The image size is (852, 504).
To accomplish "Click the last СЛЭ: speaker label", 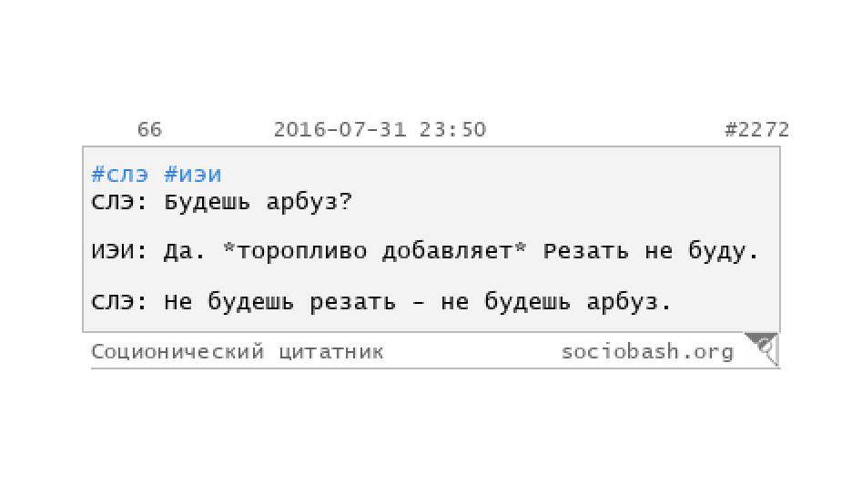I will (119, 301).
